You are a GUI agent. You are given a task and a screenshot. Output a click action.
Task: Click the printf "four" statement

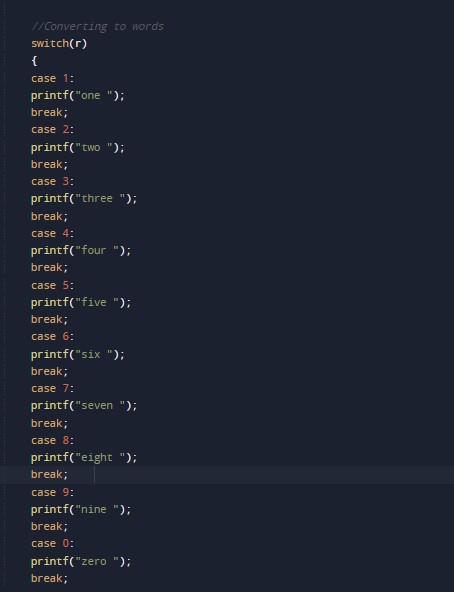81,251
